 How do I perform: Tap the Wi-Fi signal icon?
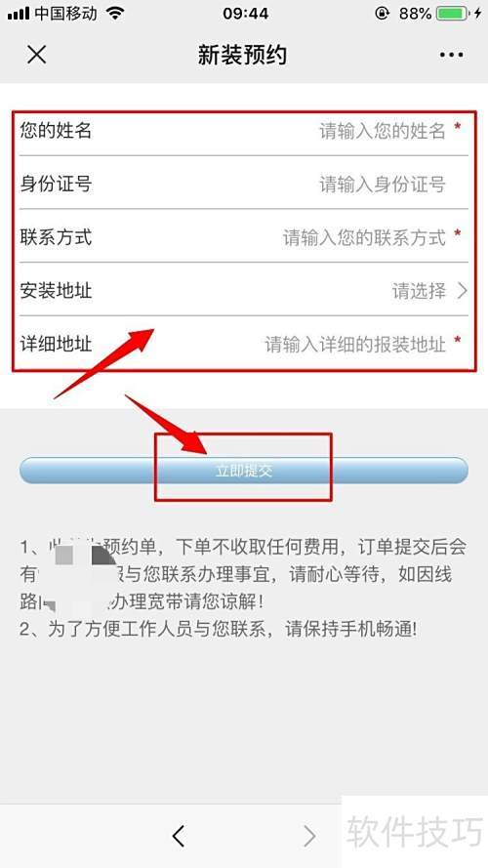(114, 14)
